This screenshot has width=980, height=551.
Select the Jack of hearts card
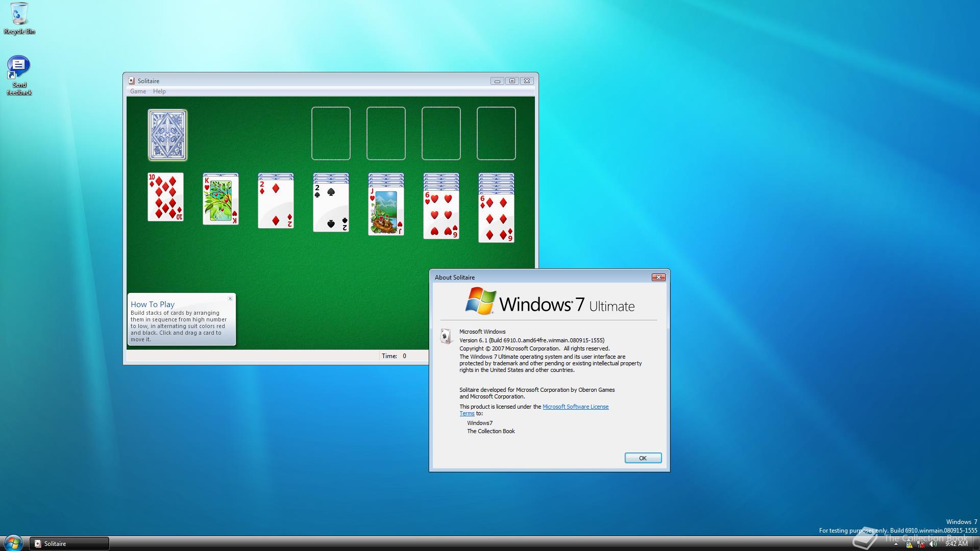[386, 211]
